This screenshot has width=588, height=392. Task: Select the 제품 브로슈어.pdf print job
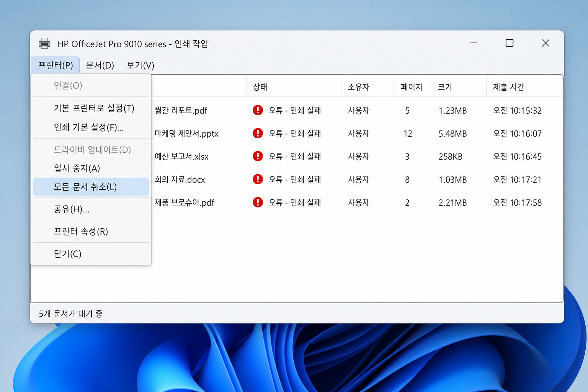click(184, 203)
